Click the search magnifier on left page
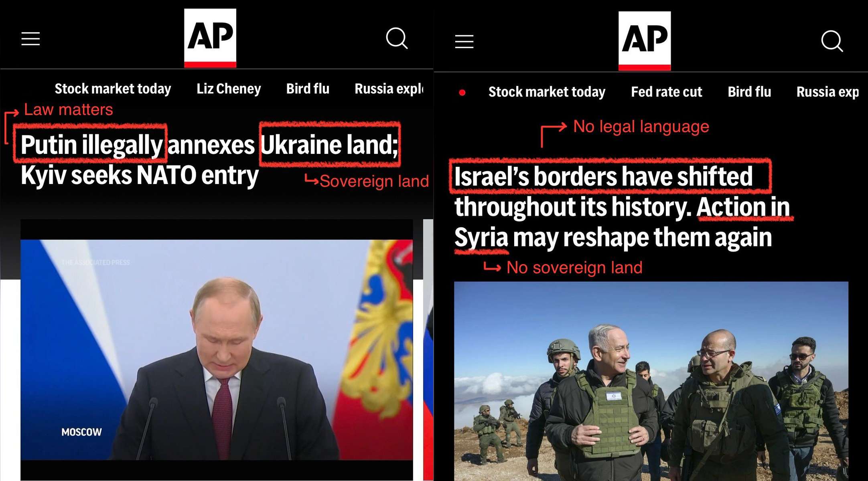The image size is (868, 481). (397, 38)
